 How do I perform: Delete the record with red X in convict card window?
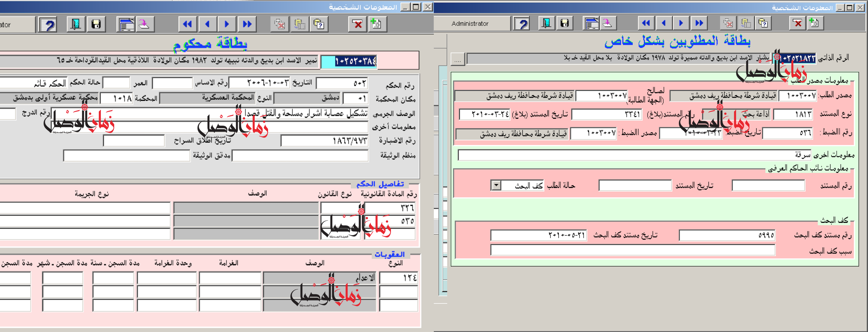click(x=358, y=24)
